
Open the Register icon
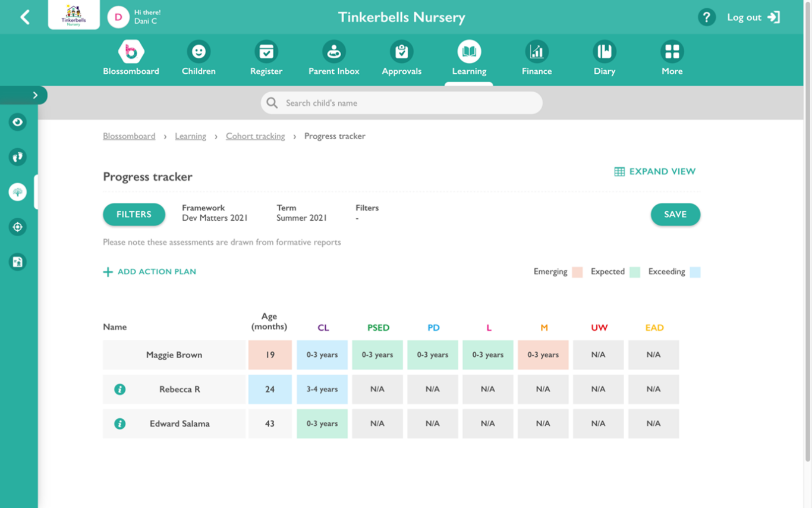point(266,51)
